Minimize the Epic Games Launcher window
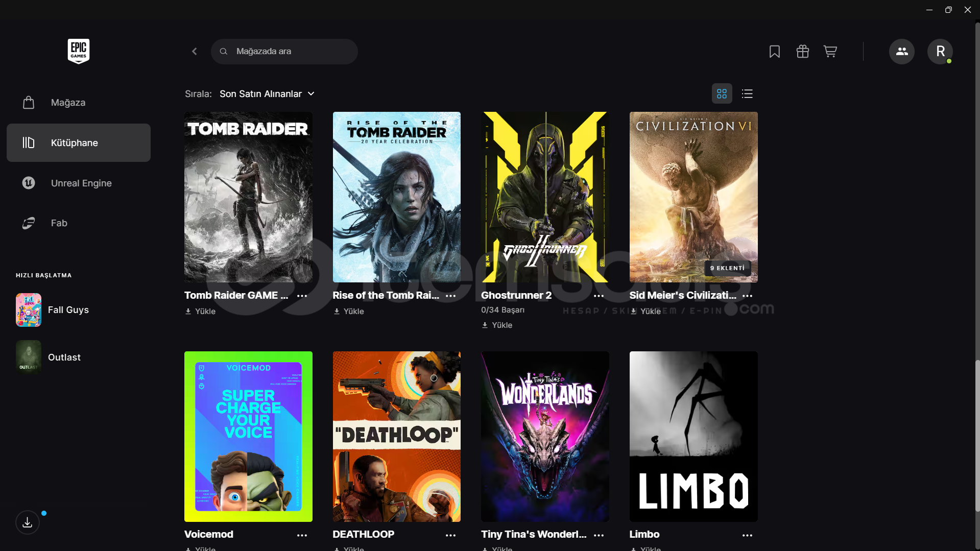The height and width of the screenshot is (551, 980). pos(929,10)
